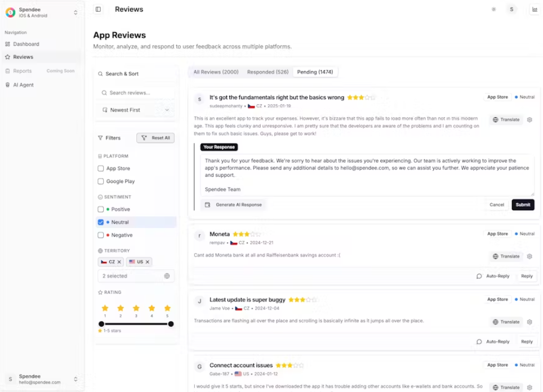
Task: Enable the App Store platform checkbox
Action: (101, 168)
